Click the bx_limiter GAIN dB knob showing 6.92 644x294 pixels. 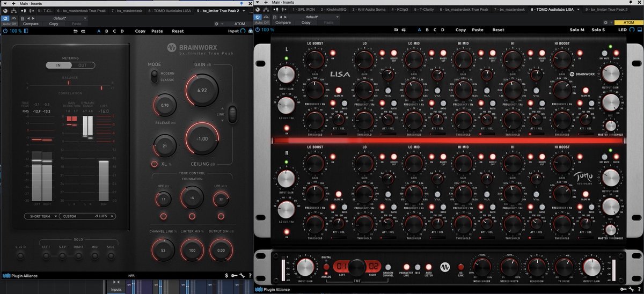pyautogui.click(x=202, y=90)
